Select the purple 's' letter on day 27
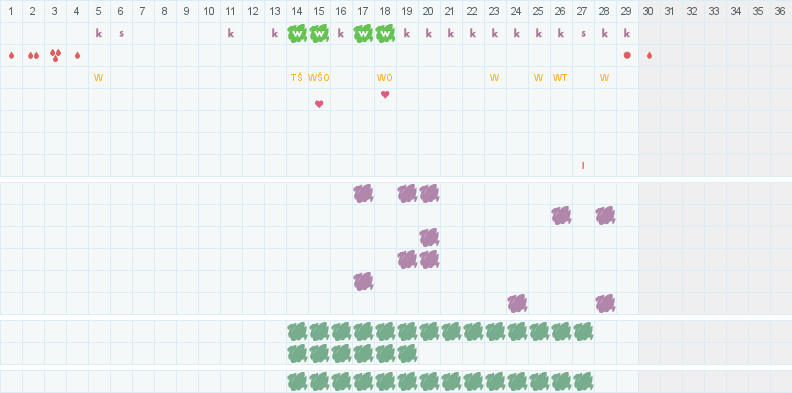The width and height of the screenshot is (792, 393). [583, 34]
